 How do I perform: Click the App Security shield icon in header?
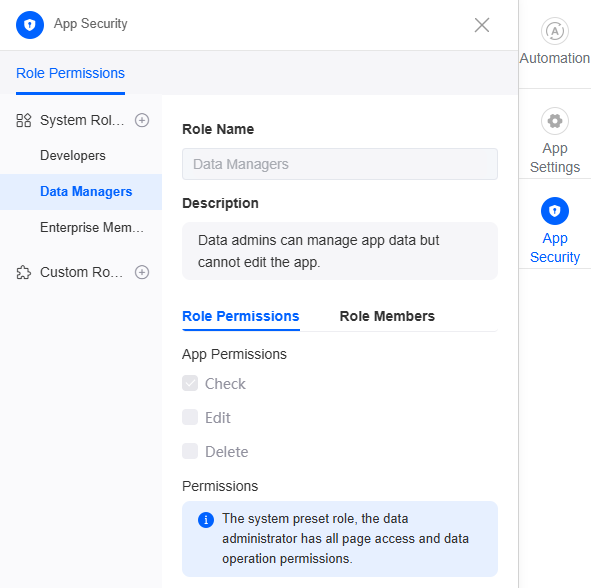pyautogui.click(x=30, y=25)
